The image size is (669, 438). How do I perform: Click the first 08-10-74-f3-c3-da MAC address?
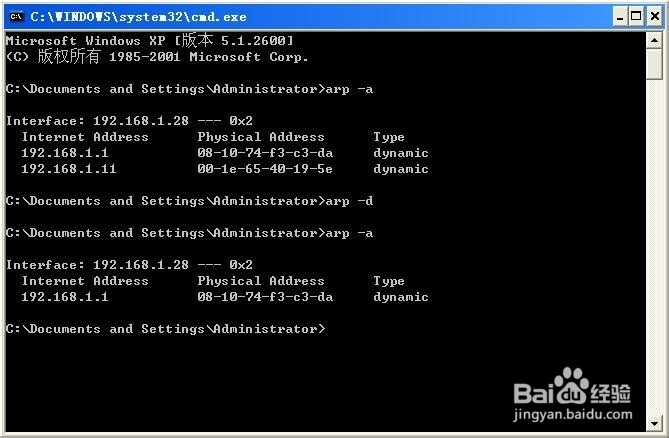pos(265,153)
